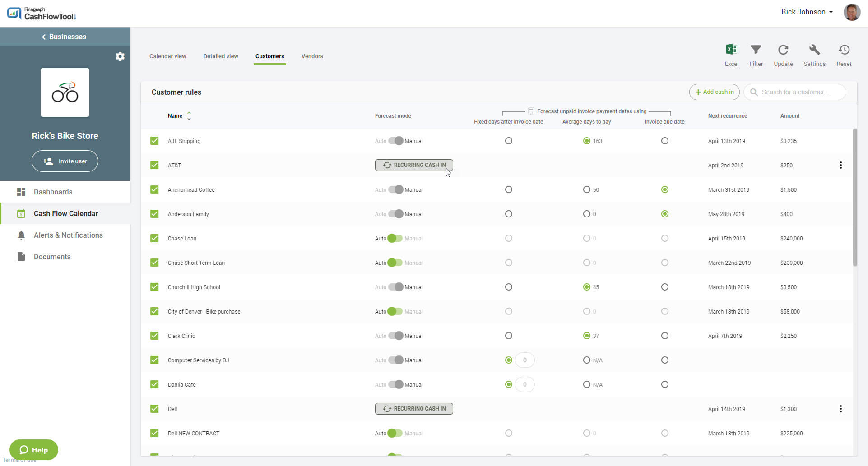Screen dimensions: 868x466
Task: Switch to Calendar view tab
Action: point(167,56)
